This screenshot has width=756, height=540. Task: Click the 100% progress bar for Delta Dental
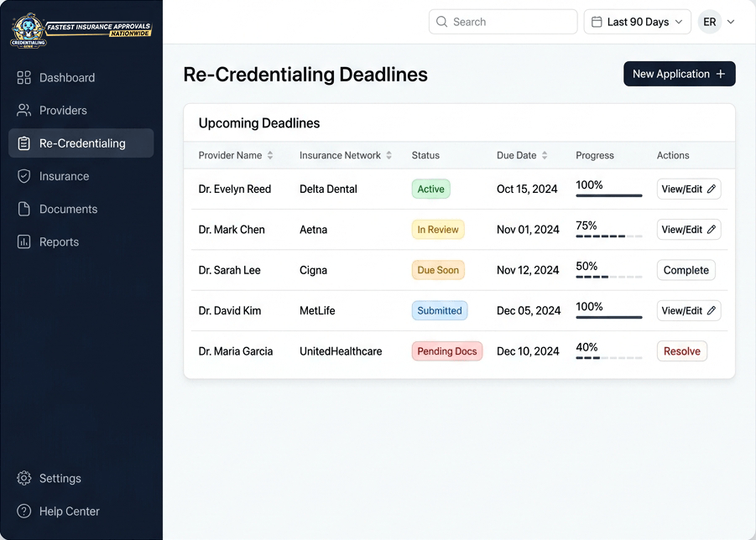point(609,195)
